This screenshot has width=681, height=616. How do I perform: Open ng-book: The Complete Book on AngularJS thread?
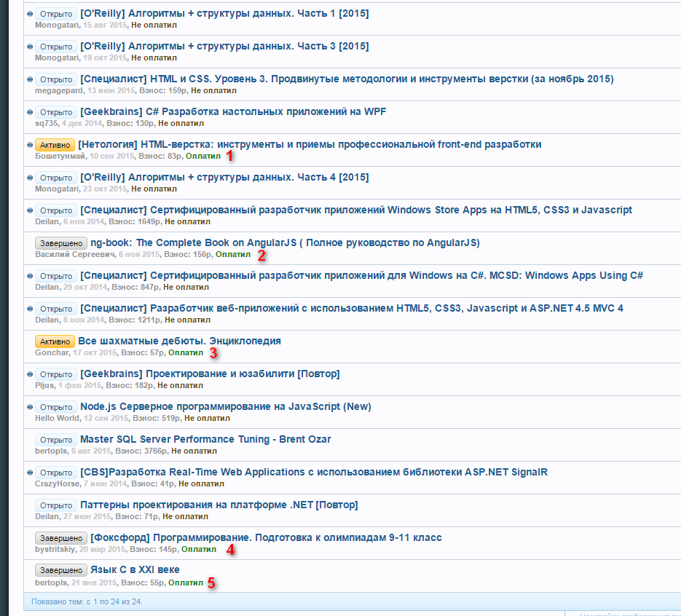coord(285,242)
